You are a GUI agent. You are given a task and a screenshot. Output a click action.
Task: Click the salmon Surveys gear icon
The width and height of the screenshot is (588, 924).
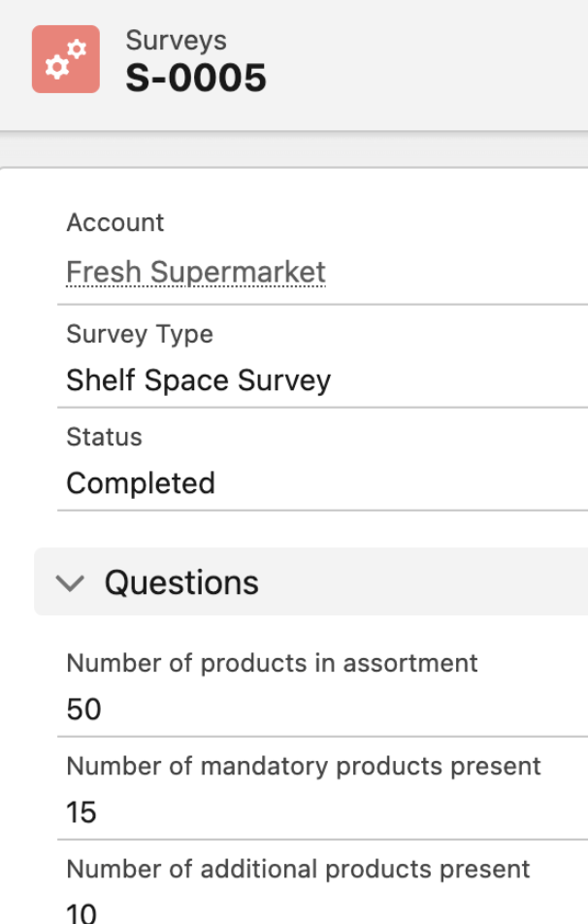65,59
